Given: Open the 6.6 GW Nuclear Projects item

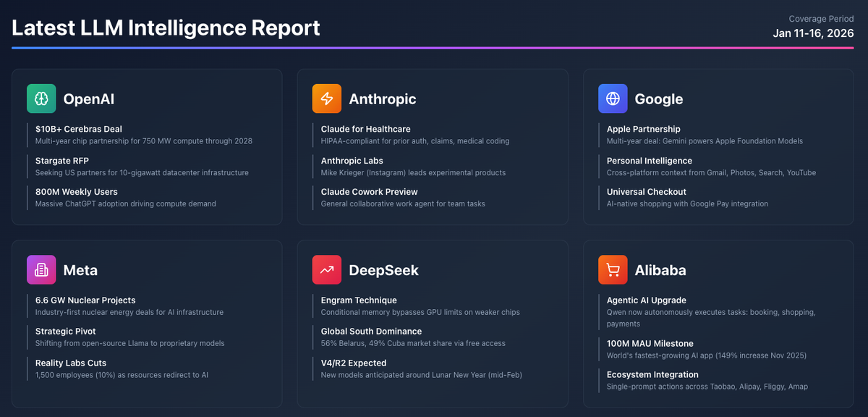Looking at the screenshot, I should coord(85,300).
